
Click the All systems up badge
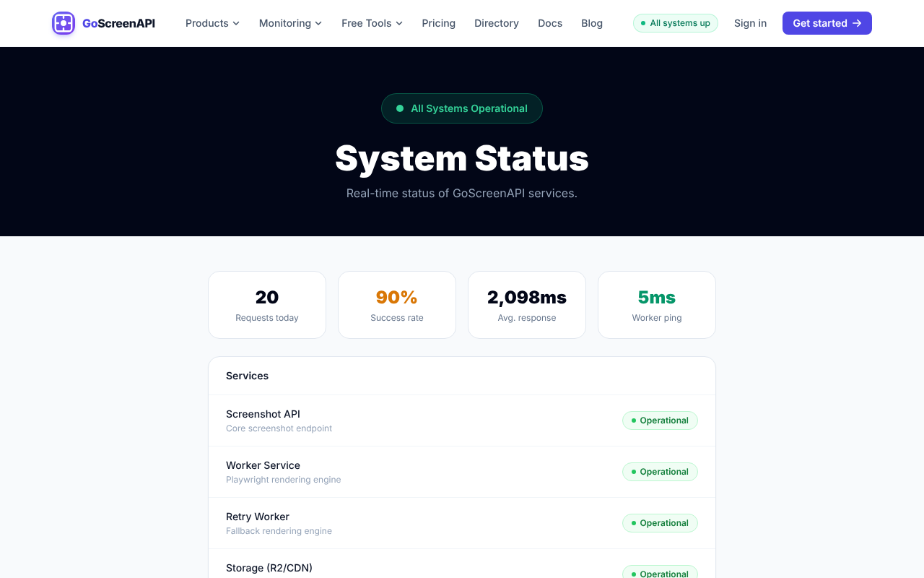676,23
